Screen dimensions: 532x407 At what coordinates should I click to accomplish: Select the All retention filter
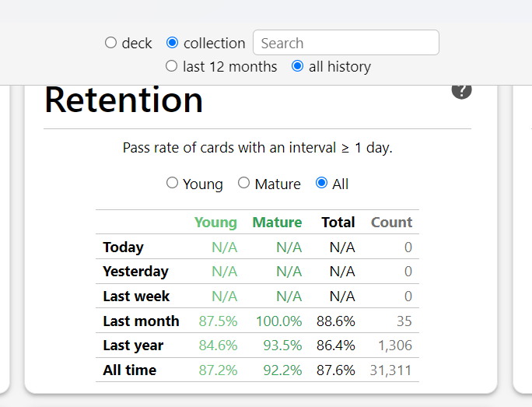321,183
